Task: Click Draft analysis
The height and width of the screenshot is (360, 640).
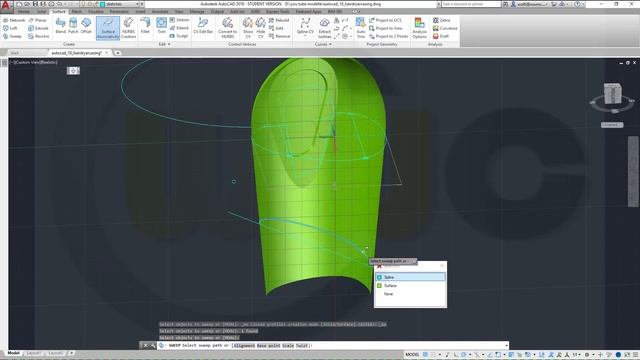Action: pyautogui.click(x=441, y=36)
